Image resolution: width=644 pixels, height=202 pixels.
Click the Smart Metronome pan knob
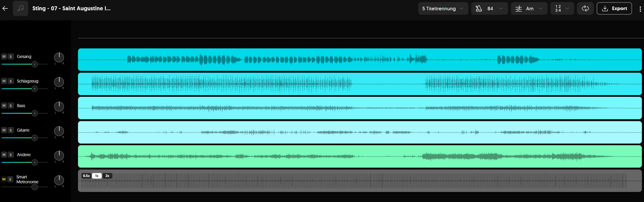tap(59, 180)
